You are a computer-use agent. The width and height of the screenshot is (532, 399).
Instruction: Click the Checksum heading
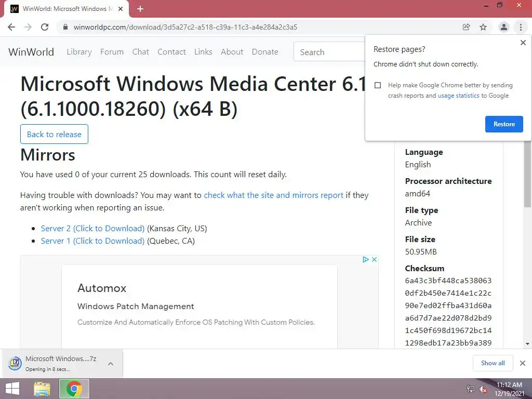coord(424,269)
